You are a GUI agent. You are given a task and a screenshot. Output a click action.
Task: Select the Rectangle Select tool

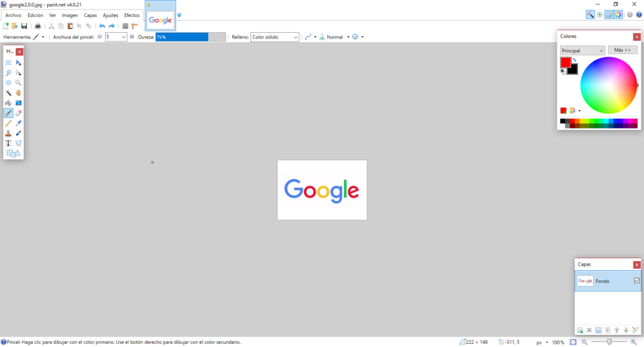click(8, 62)
